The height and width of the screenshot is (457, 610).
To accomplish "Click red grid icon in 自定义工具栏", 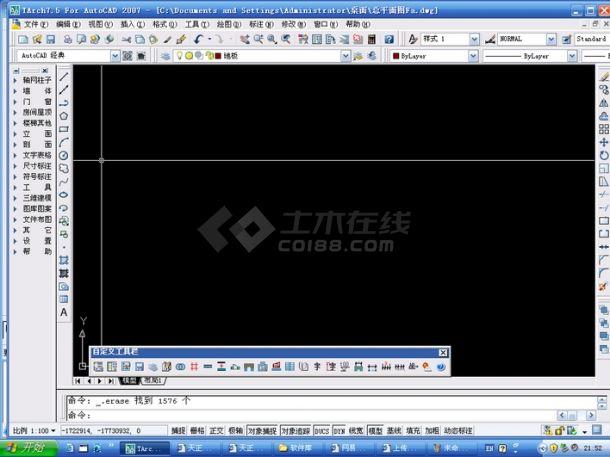I will [194, 366].
